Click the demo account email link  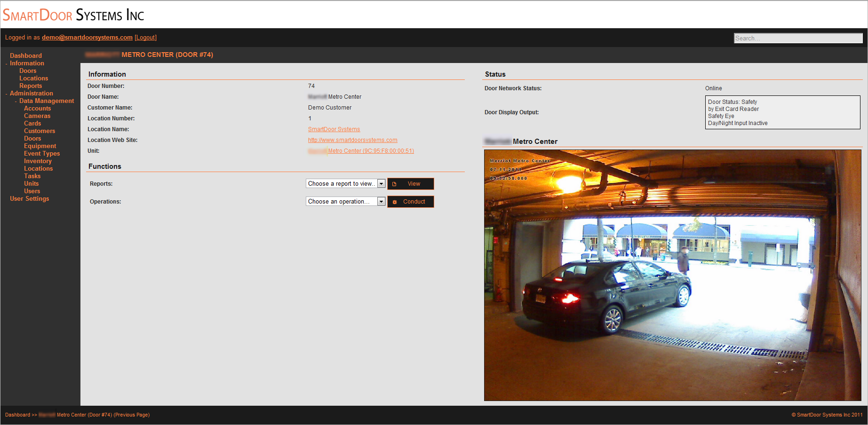pyautogui.click(x=87, y=38)
